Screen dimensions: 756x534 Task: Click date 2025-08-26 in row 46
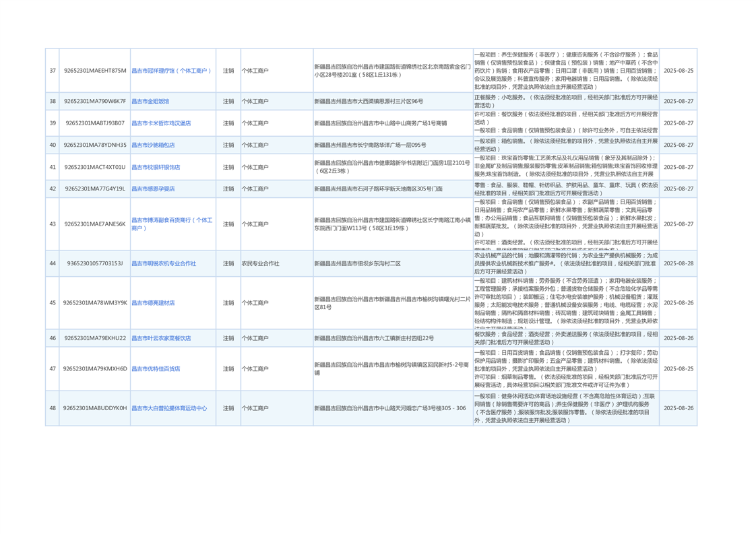[x=679, y=338]
